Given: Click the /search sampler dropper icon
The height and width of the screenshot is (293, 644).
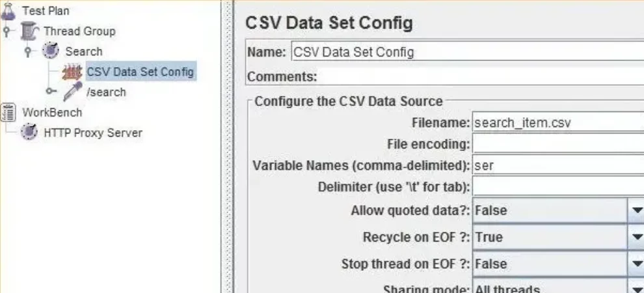Looking at the screenshot, I should tap(72, 92).
